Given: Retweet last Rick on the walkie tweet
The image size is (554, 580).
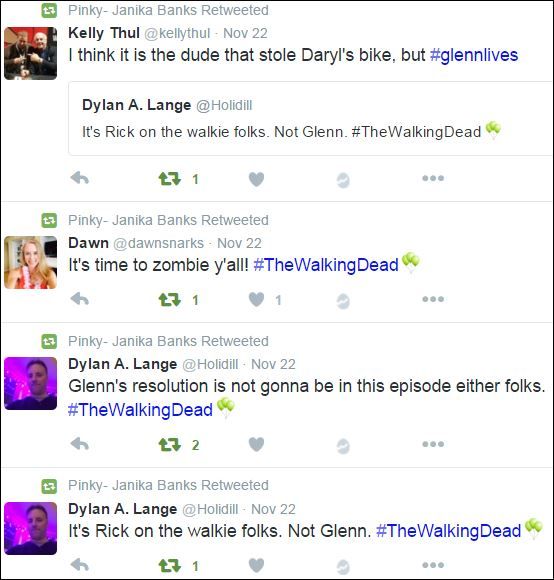Looking at the screenshot, I should 170,565.
